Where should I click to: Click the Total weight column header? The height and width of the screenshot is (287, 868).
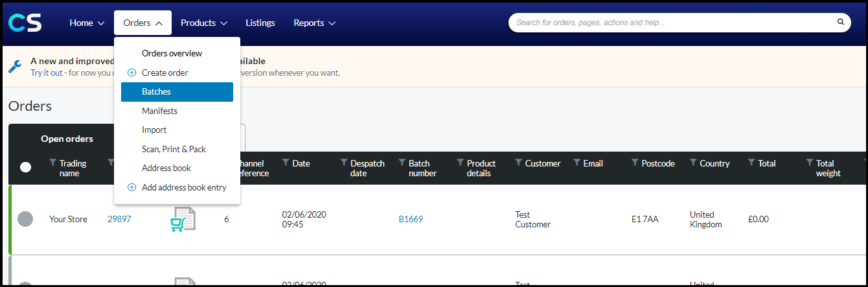[x=828, y=168]
